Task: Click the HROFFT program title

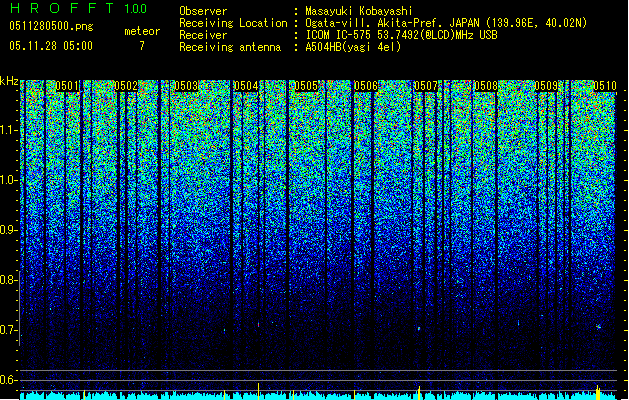Action: [62, 8]
